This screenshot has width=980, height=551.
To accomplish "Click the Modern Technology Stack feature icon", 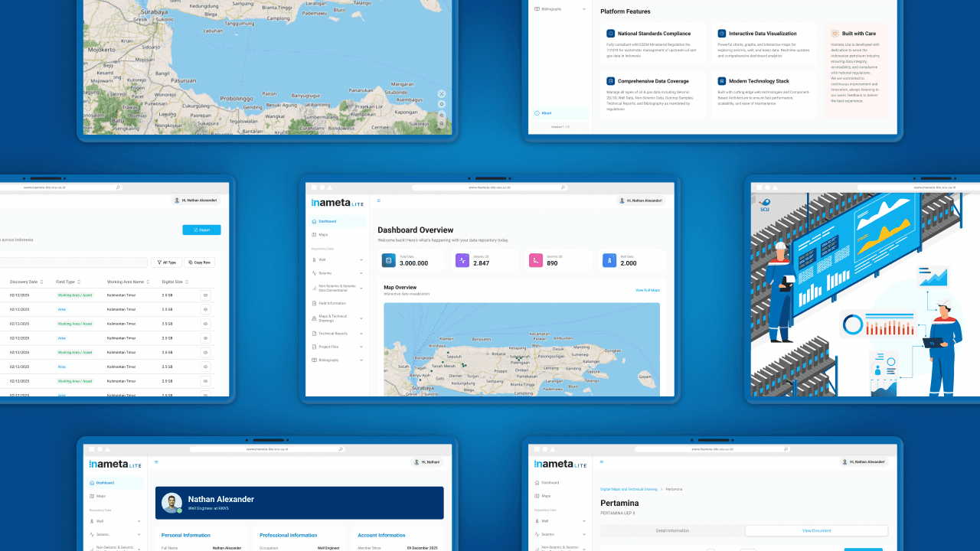I will pos(722,81).
